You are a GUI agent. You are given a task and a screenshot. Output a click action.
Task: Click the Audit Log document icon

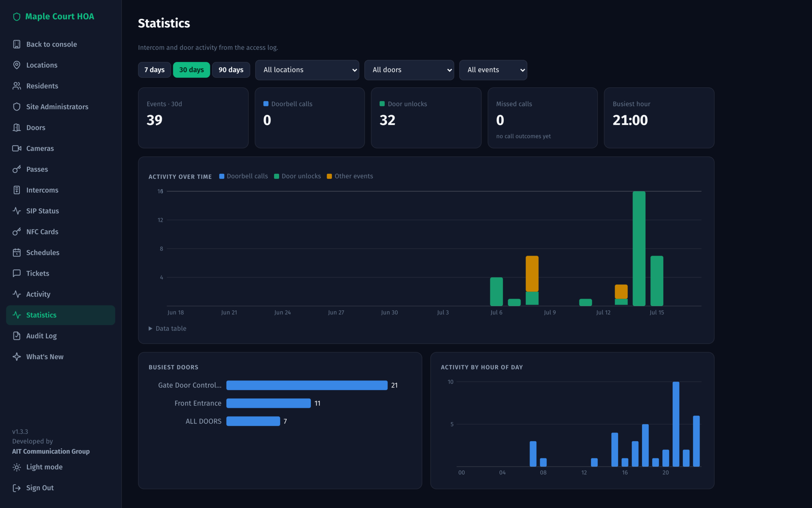pos(16,336)
